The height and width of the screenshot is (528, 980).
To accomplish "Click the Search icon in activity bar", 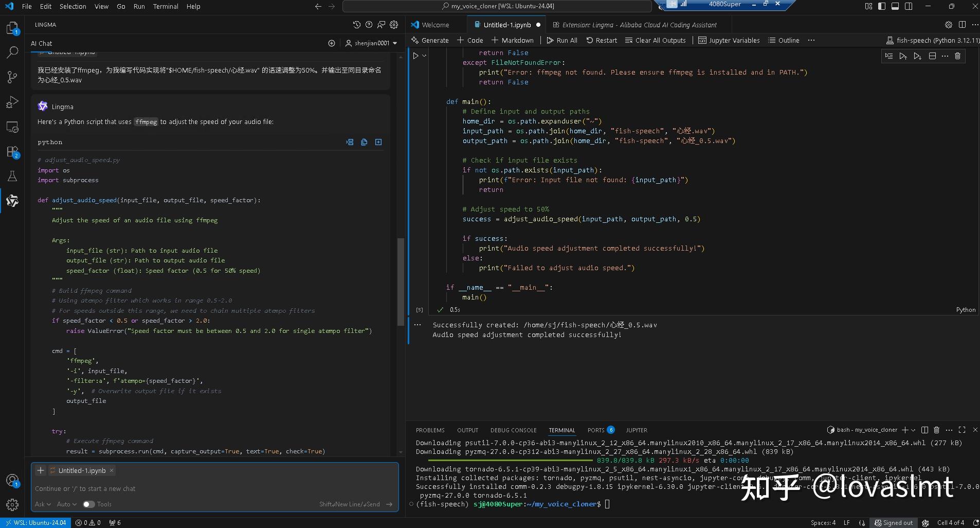I will 12,52.
